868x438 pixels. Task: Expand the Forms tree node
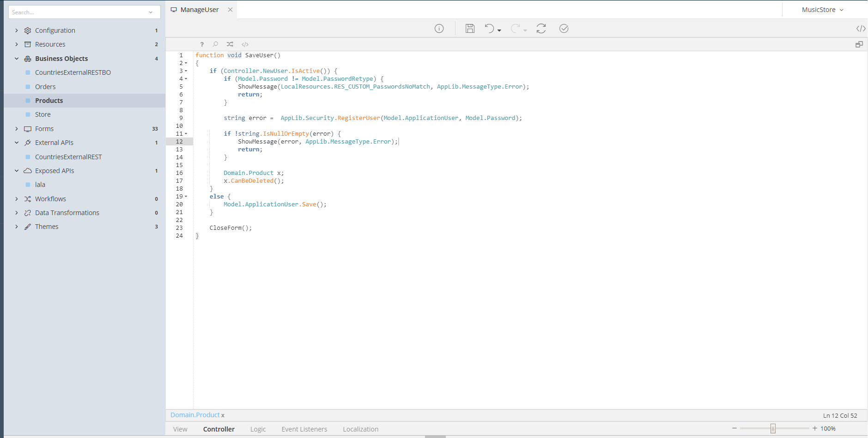[17, 129]
